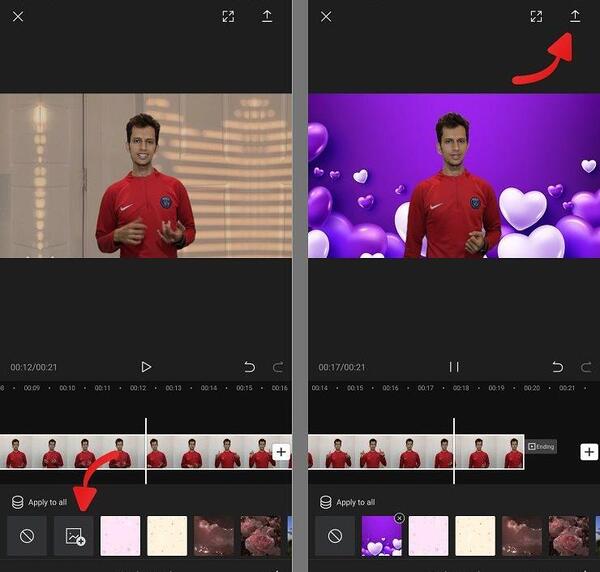The height and width of the screenshot is (572, 600).
Task: Apply to all in left screen
Action: (x=39, y=502)
